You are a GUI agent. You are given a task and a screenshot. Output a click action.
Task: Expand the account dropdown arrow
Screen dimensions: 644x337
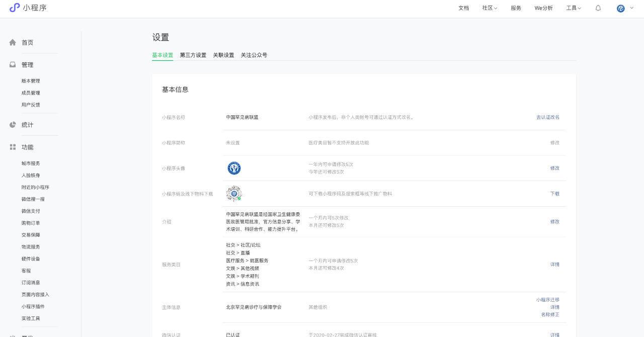coord(632,8)
